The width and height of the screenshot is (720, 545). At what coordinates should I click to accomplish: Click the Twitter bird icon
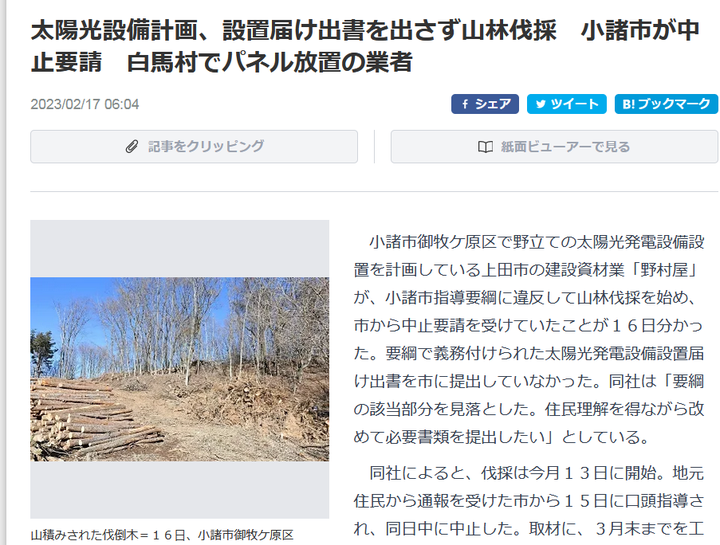click(x=541, y=104)
